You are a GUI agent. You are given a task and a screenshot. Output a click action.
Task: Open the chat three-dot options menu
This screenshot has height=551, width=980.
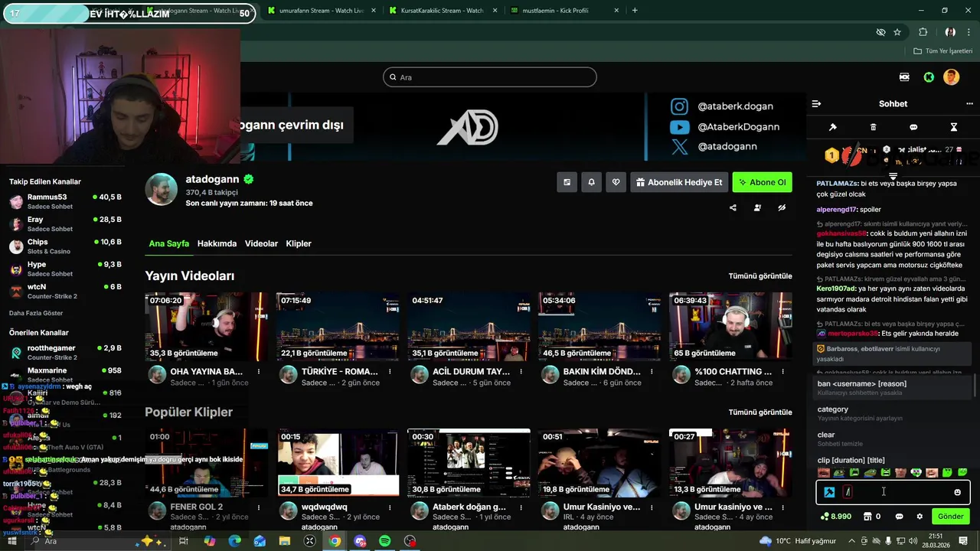point(969,104)
